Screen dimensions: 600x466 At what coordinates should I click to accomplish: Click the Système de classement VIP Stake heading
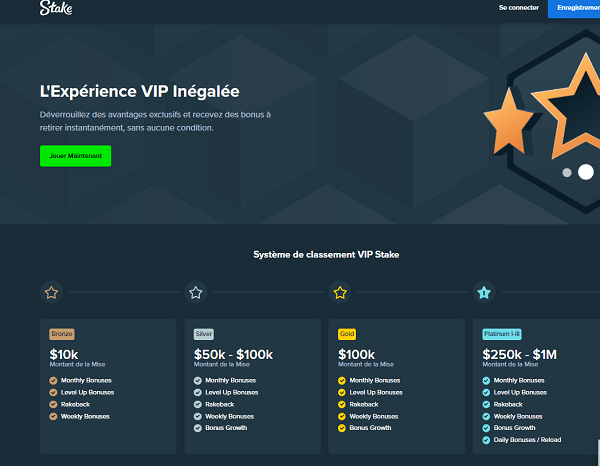326,255
